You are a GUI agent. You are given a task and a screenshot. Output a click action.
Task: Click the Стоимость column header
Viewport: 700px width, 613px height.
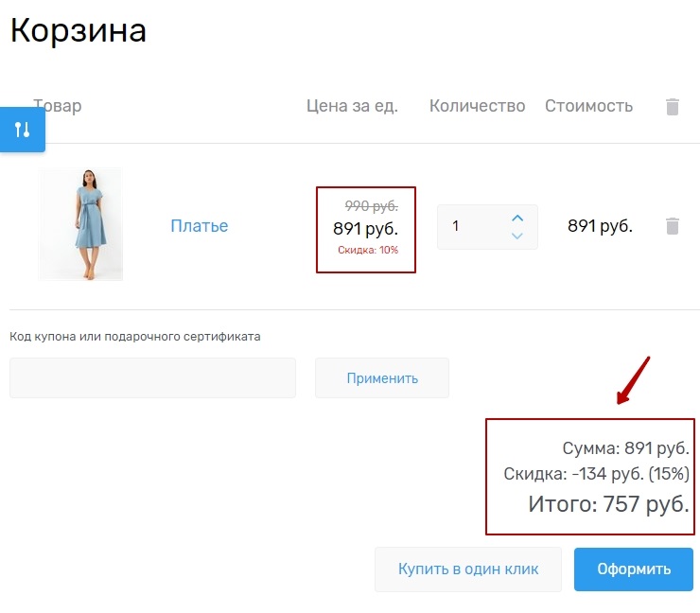click(588, 106)
